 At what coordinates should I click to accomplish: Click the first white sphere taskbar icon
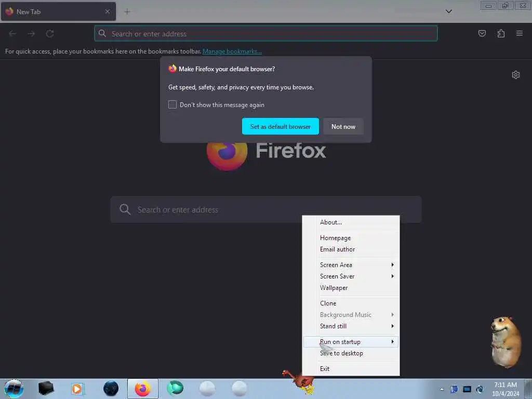coord(207,389)
